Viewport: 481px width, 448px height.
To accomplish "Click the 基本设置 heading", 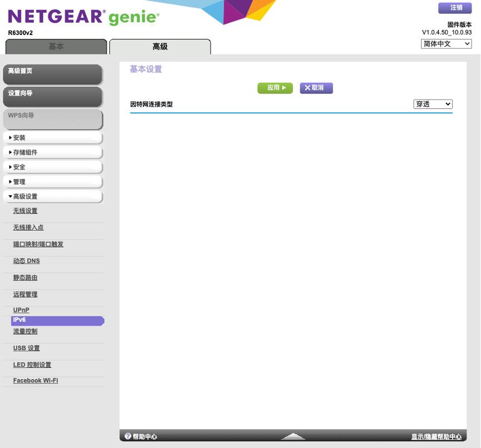I will (146, 69).
